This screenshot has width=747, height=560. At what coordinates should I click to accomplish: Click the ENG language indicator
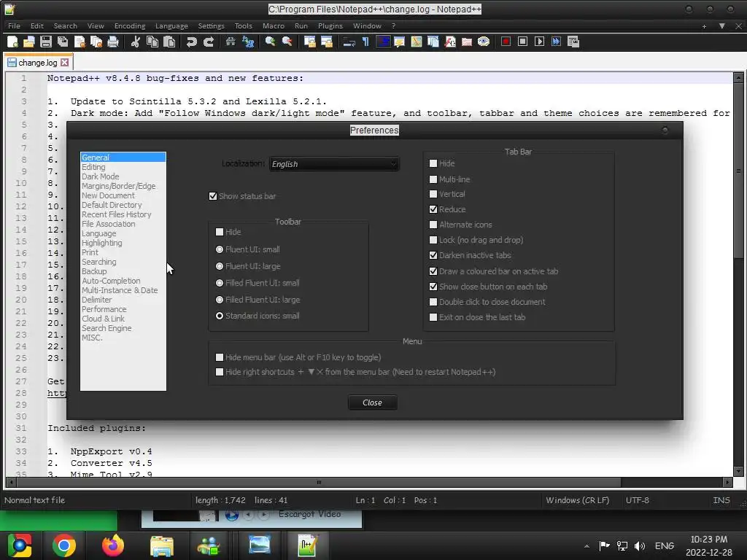[x=664, y=546]
